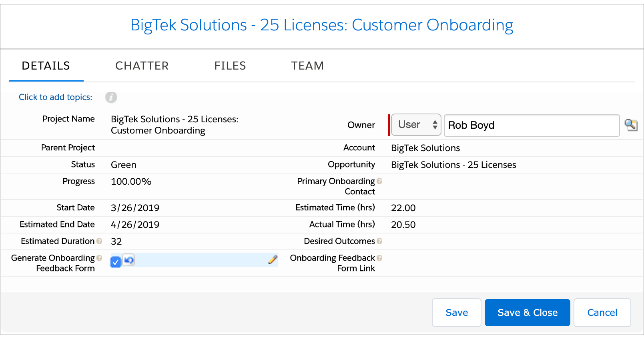This screenshot has width=644, height=339.
Task: Switch to the Details tab
Action: pyautogui.click(x=46, y=66)
